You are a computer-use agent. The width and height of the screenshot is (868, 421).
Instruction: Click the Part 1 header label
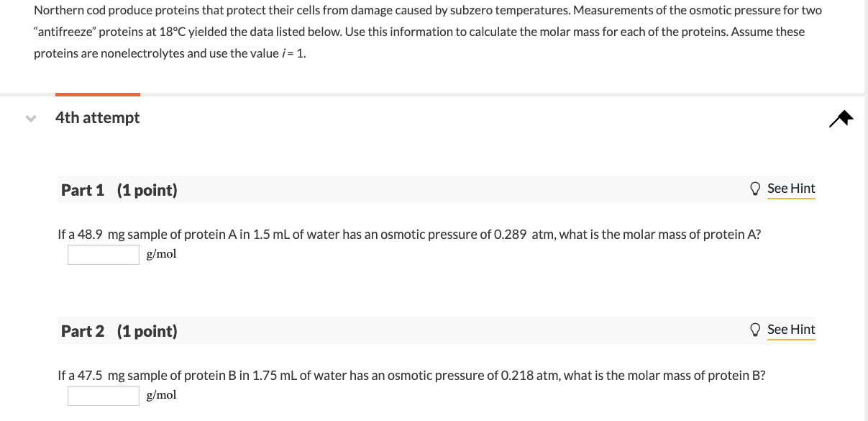click(83, 190)
